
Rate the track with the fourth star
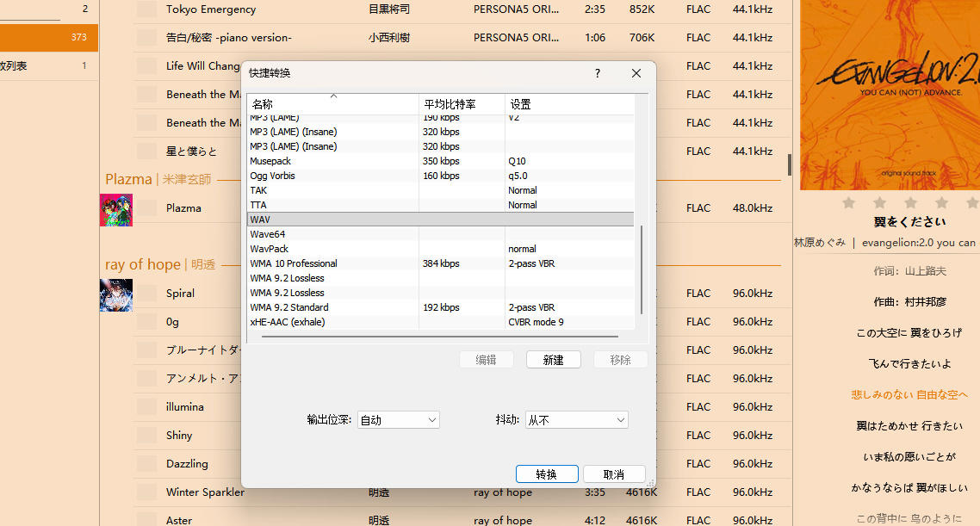[941, 202]
